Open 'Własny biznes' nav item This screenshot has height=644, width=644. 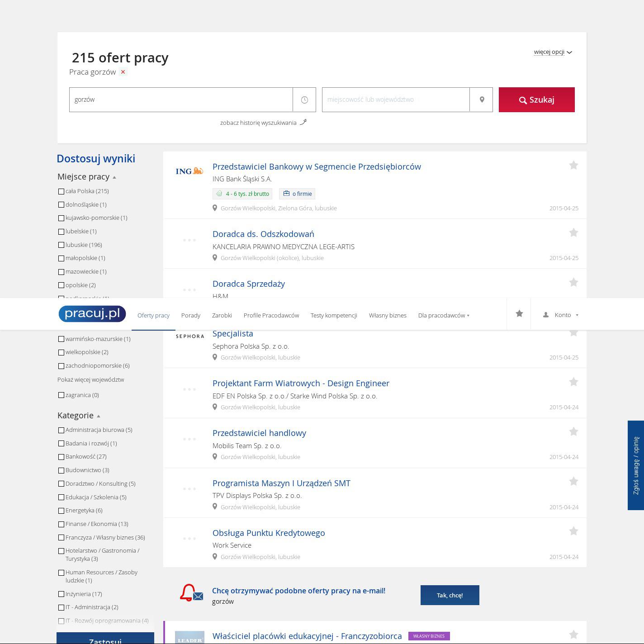click(x=388, y=315)
